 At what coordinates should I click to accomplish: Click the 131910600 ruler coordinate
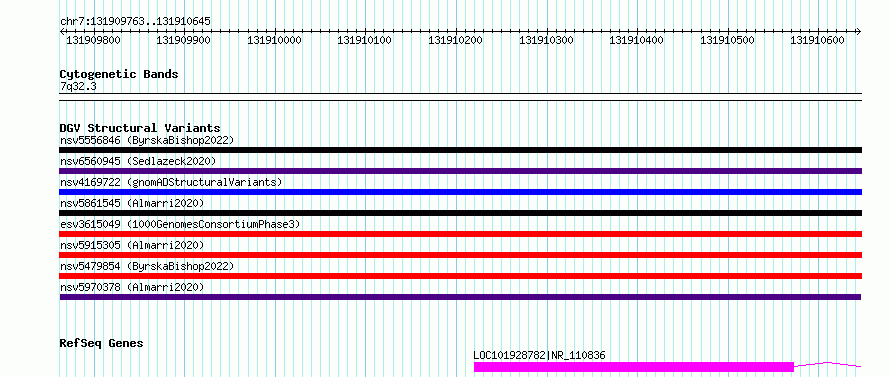click(817, 40)
